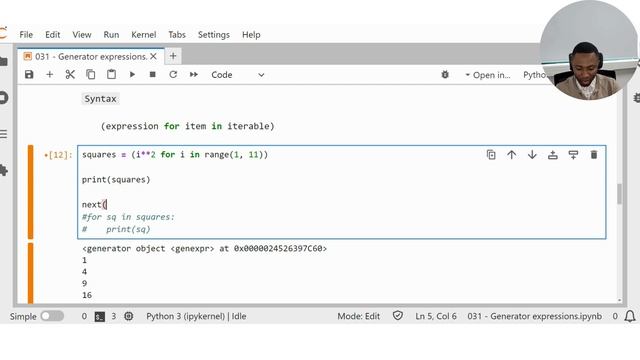
Task: Restart kernel and run all cells
Action: click(x=193, y=75)
